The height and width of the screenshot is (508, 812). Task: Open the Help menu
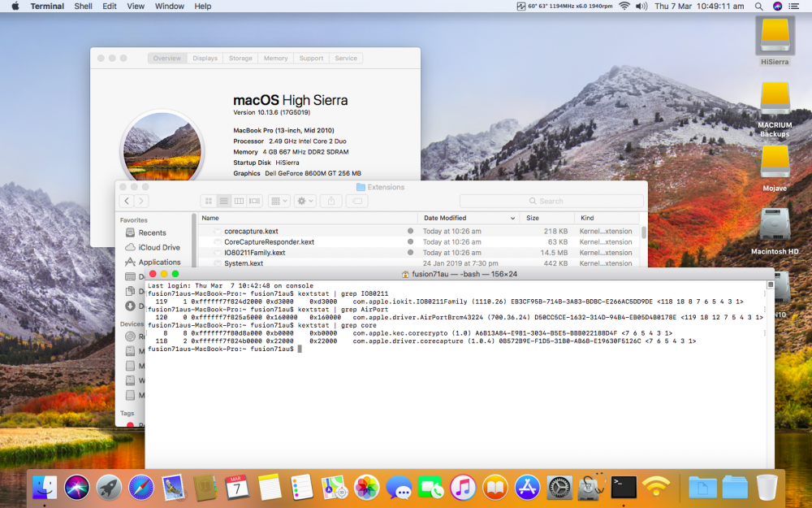(202, 7)
